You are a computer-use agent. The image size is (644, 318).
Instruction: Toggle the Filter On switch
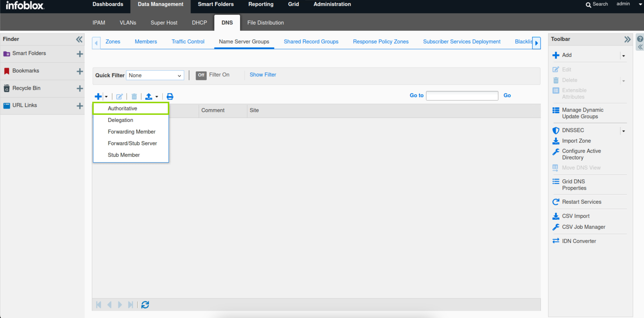(x=201, y=75)
